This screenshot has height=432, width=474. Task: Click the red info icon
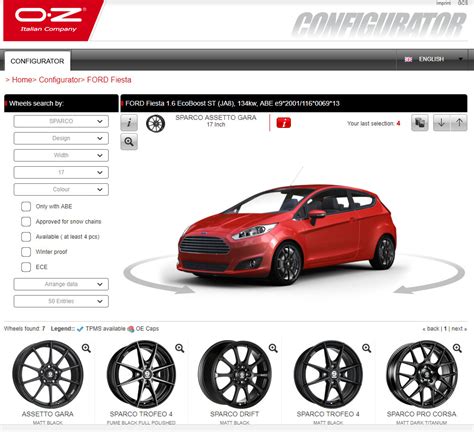pos(284,123)
